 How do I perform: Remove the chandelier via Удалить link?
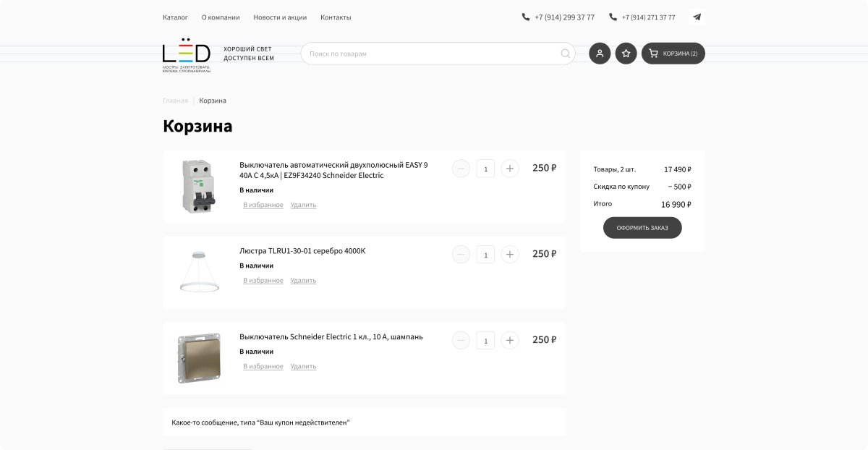pos(303,281)
